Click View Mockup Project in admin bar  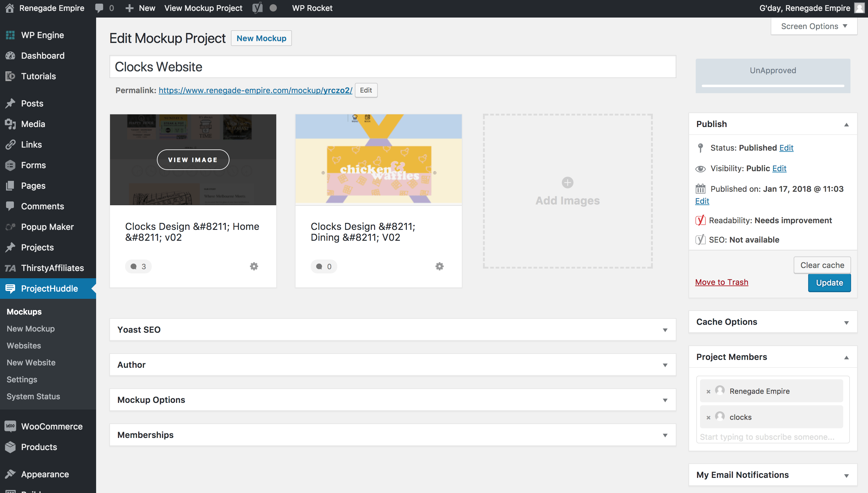(203, 8)
